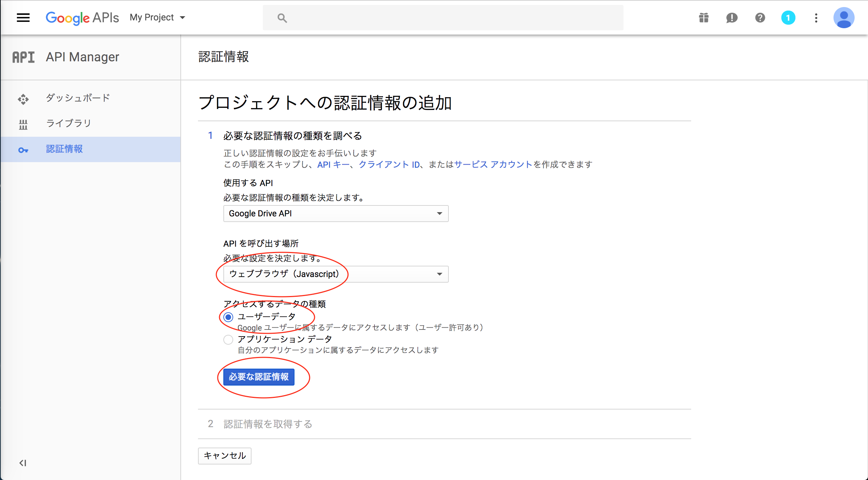
Task: Select the アプリケーション データ radio button
Action: [x=228, y=339]
